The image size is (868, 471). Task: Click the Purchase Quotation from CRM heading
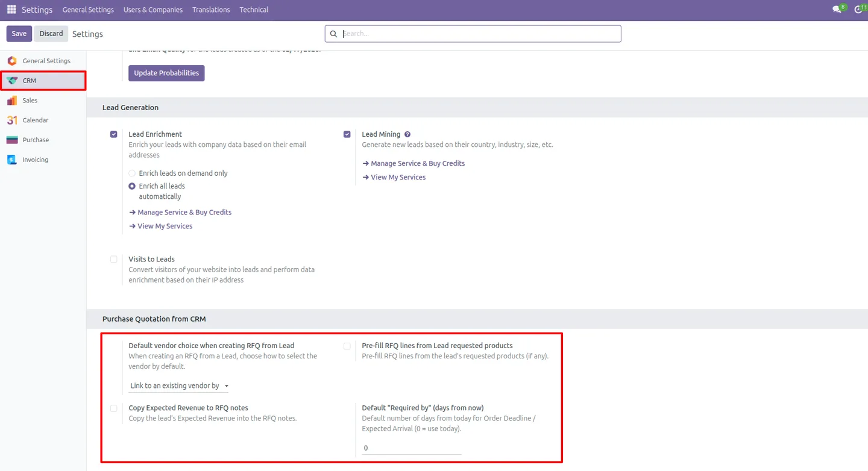[154, 319]
